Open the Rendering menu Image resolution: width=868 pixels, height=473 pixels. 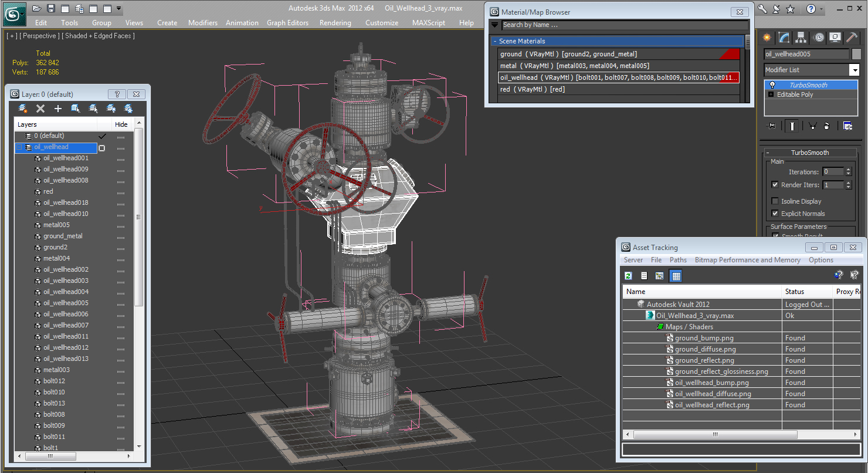coord(335,23)
